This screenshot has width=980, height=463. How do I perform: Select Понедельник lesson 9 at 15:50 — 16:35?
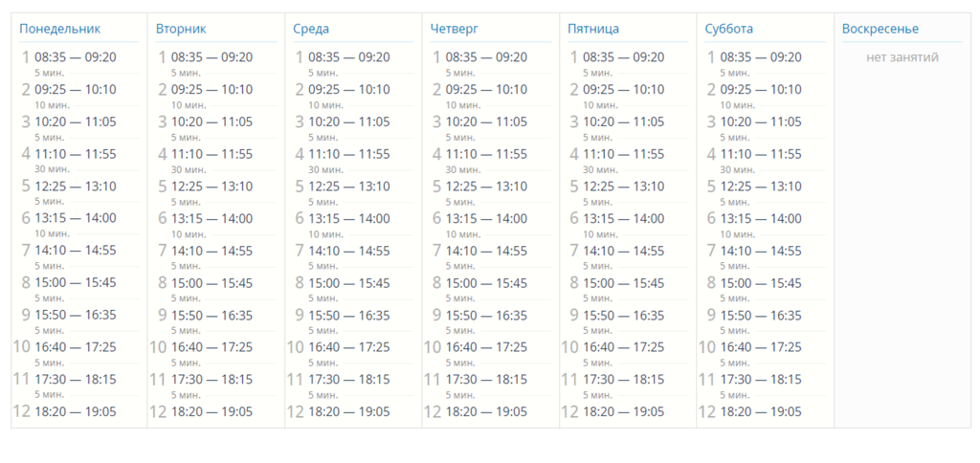tap(76, 315)
